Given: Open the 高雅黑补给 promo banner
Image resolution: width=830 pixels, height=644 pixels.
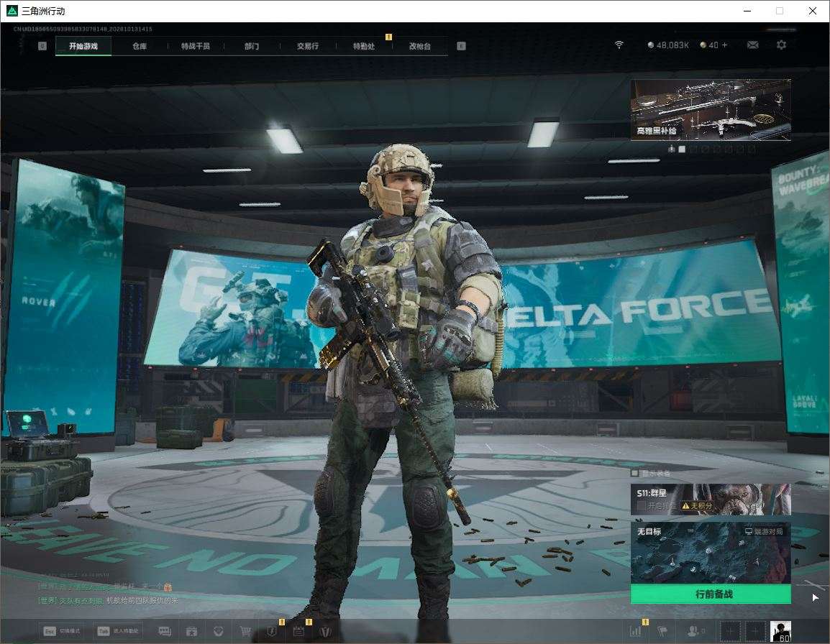Looking at the screenshot, I should coord(711,110).
